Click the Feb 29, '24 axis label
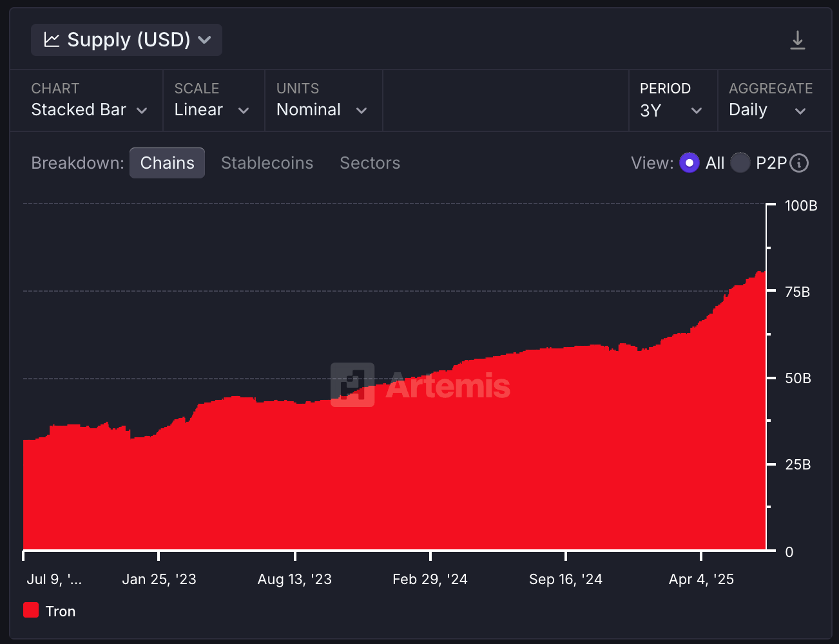The width and height of the screenshot is (839, 644). pos(430,579)
